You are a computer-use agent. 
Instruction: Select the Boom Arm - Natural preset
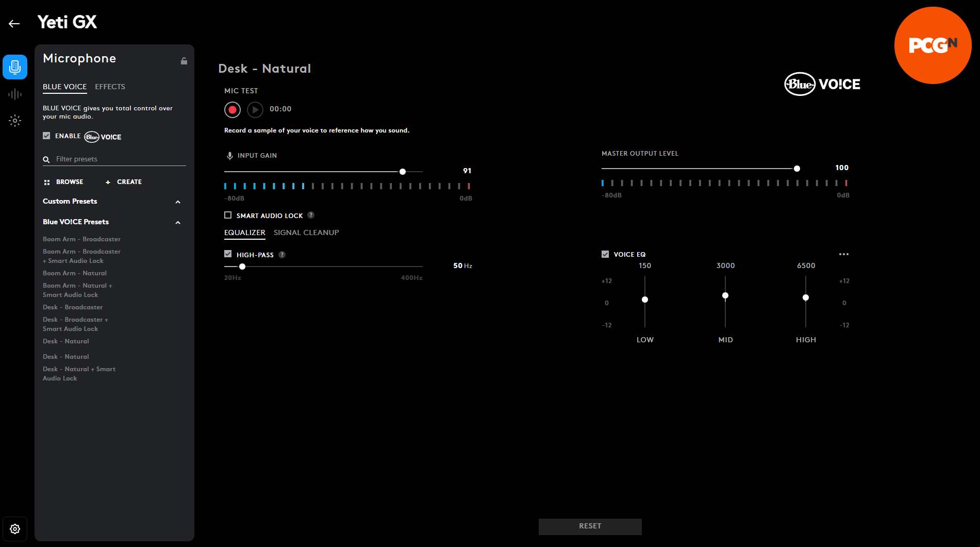[x=75, y=273]
